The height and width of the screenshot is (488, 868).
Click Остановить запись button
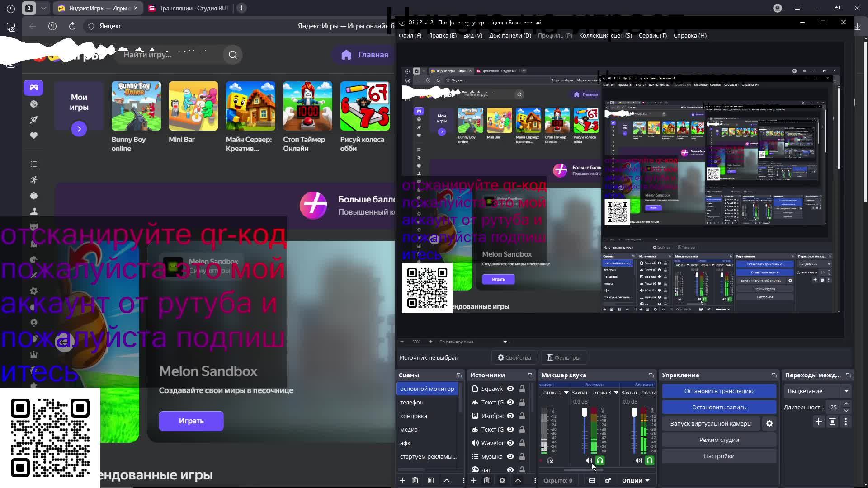(719, 407)
